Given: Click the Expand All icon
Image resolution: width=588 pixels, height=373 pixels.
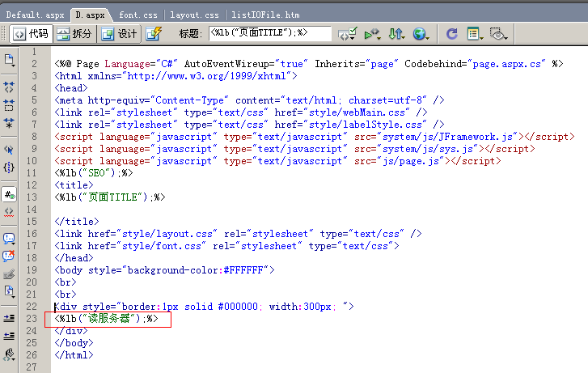Looking at the screenshot, I should click(9, 123).
